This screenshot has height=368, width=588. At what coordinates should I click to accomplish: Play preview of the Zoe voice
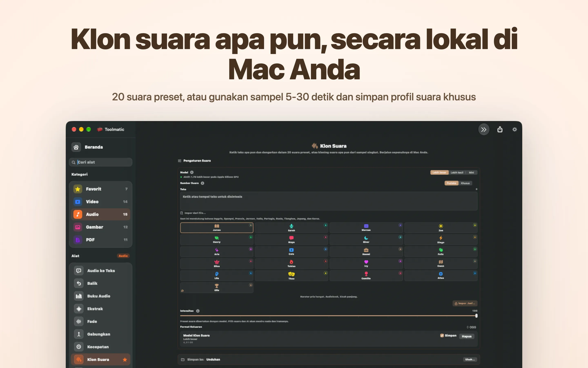[475, 225]
